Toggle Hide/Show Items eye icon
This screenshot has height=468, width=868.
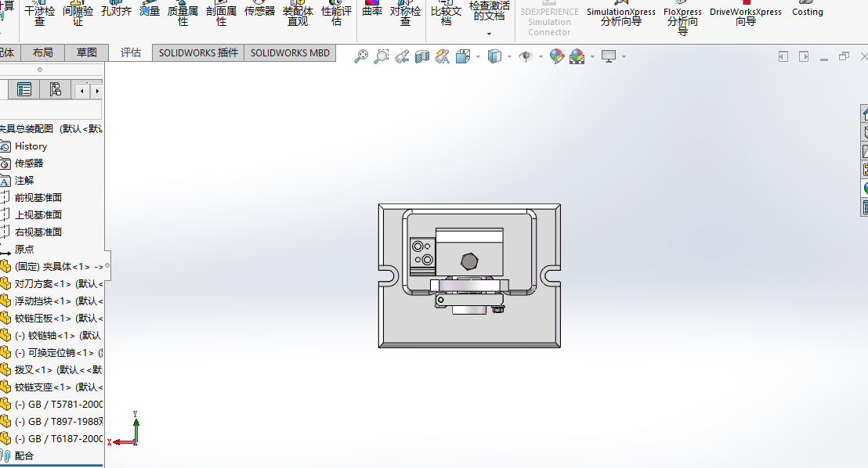[x=526, y=56]
